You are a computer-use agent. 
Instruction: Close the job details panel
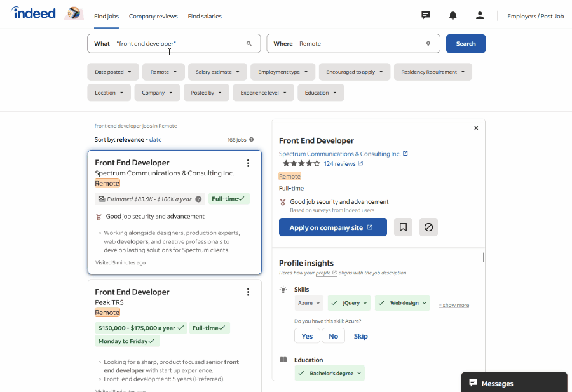tap(476, 128)
